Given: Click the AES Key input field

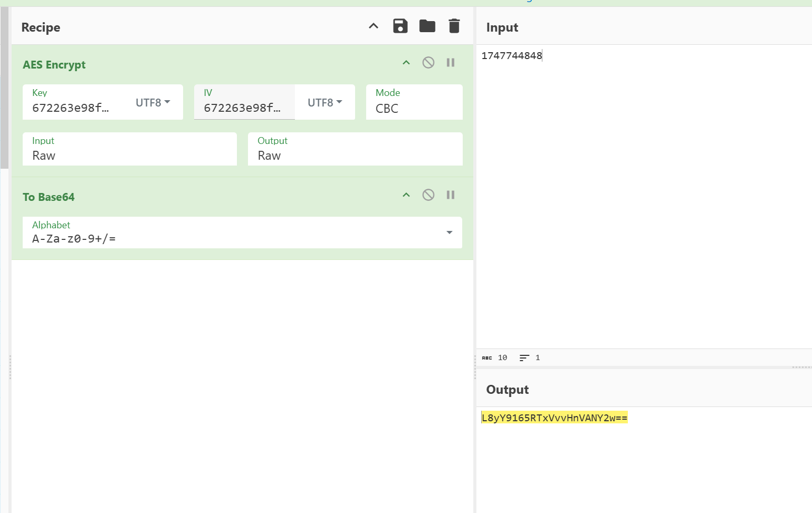Looking at the screenshot, I should click(x=74, y=108).
